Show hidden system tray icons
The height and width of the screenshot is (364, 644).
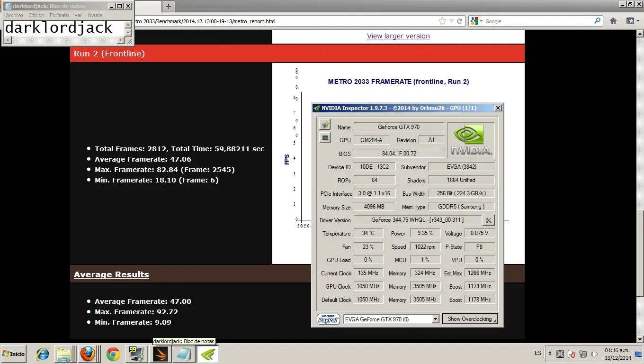550,354
